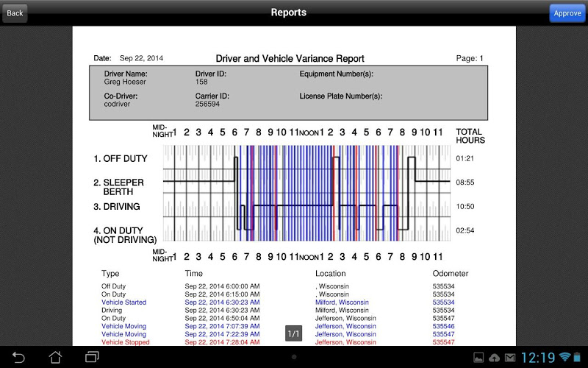
Task: Click the Sleeper Berth total hours 08:55
Action: [x=465, y=183]
